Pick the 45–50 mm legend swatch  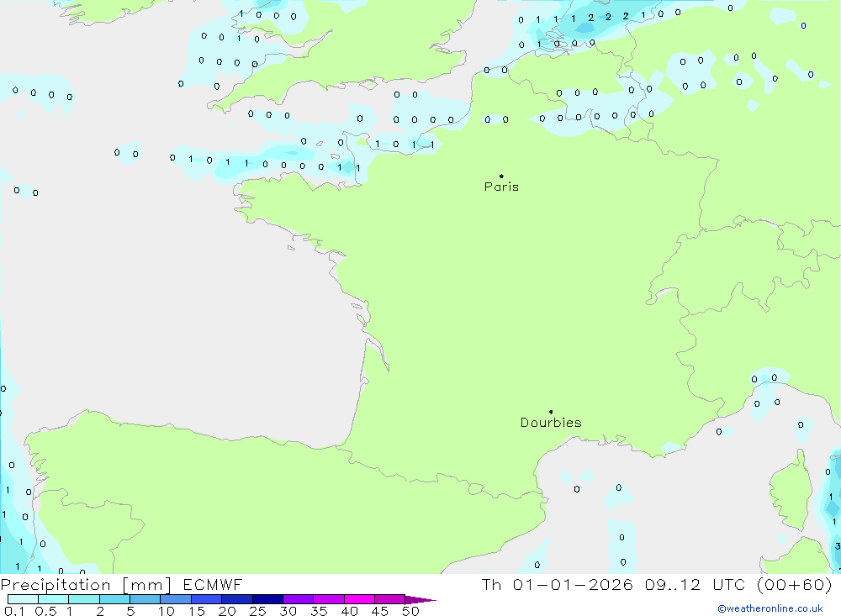pos(390,599)
